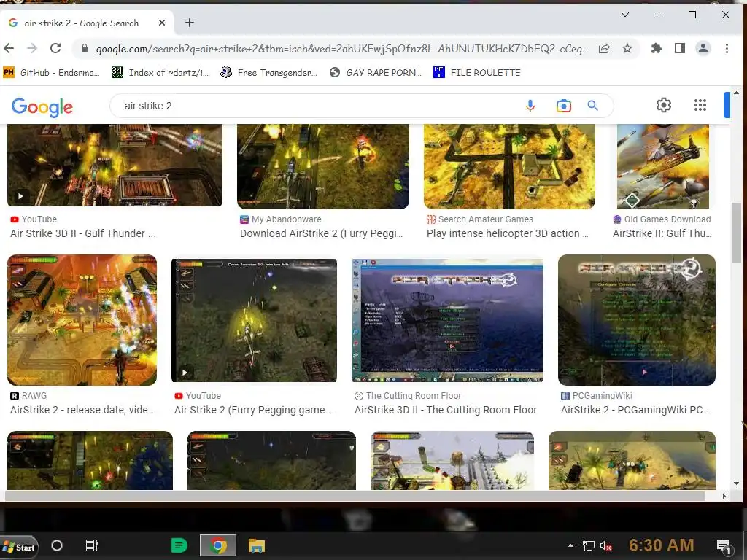Toggle the browser side panel icon
Image resolution: width=747 pixels, height=560 pixels.
(680, 48)
